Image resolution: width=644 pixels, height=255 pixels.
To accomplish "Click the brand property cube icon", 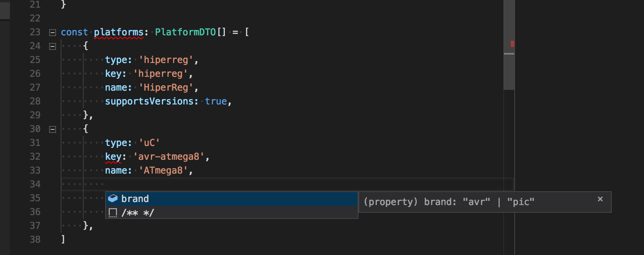I will (113, 199).
